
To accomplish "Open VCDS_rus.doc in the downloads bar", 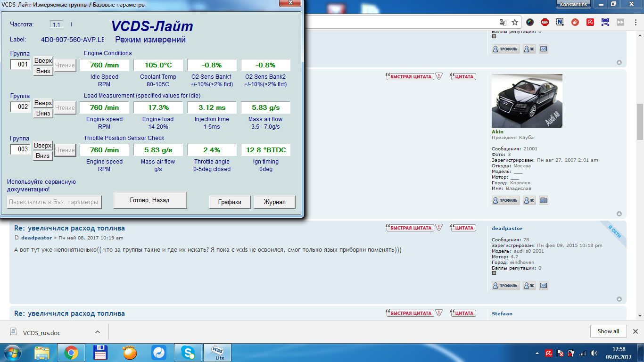I will 41,333.
